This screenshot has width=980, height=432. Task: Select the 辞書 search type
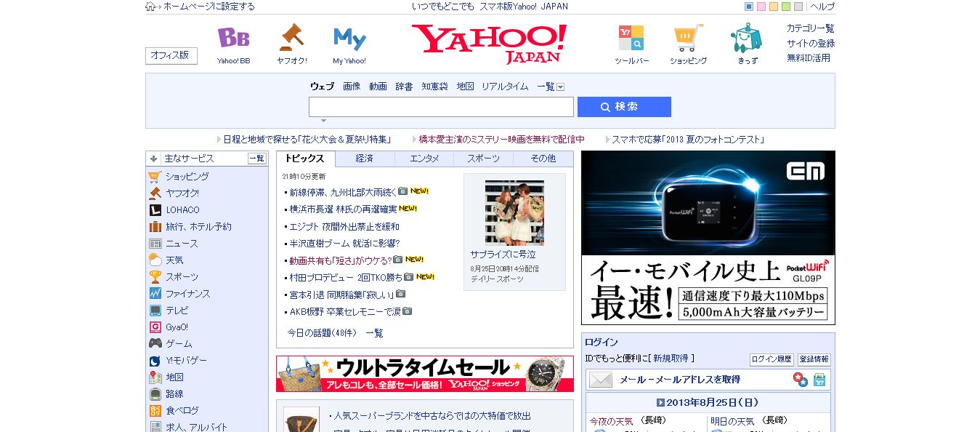click(x=404, y=87)
